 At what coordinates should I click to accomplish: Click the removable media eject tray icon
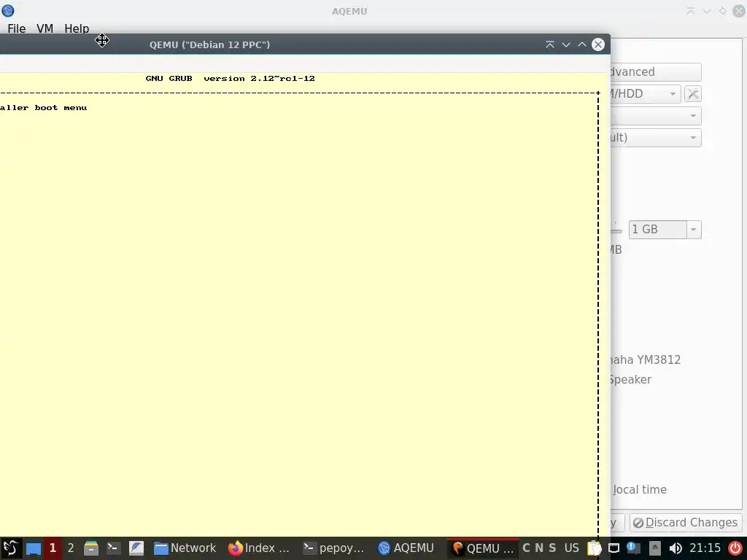pos(655,548)
